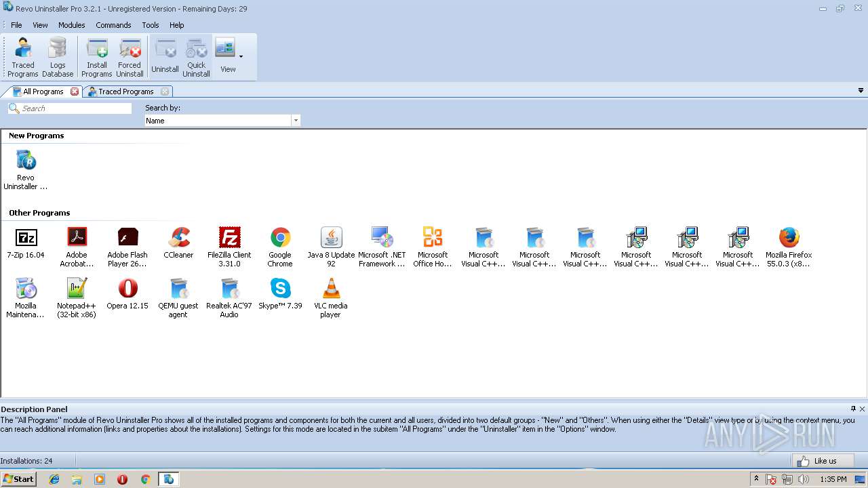Select the Opera 12.15 program
The height and width of the screenshot is (488, 868).
(127, 293)
